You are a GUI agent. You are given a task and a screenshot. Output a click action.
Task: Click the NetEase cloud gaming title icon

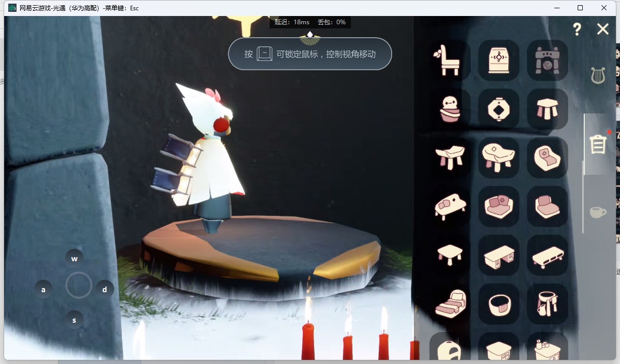[12, 8]
